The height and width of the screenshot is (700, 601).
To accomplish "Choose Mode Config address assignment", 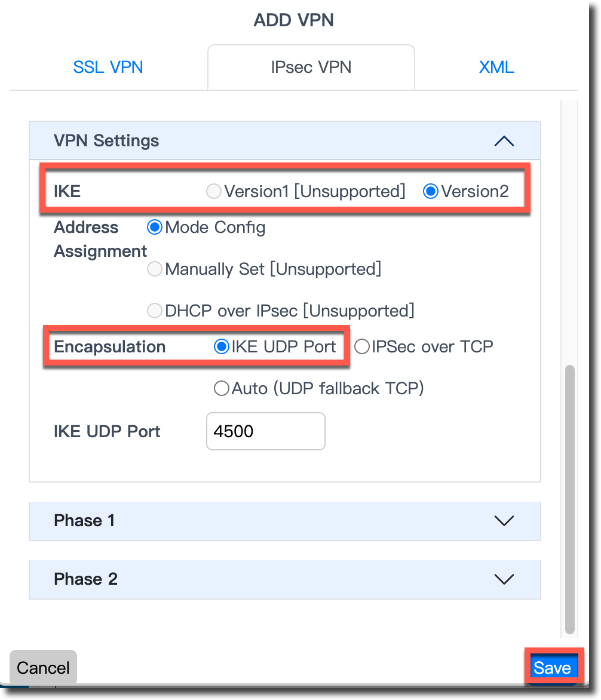I will click(154, 228).
